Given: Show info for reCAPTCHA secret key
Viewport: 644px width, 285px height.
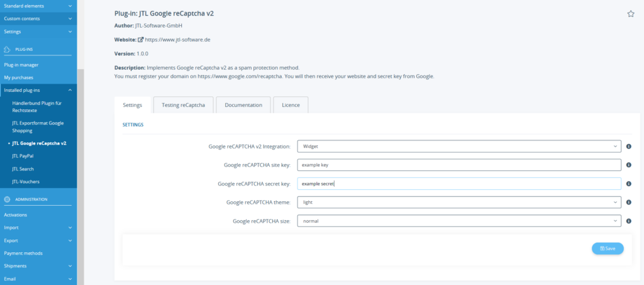Looking at the screenshot, I should click(628, 184).
